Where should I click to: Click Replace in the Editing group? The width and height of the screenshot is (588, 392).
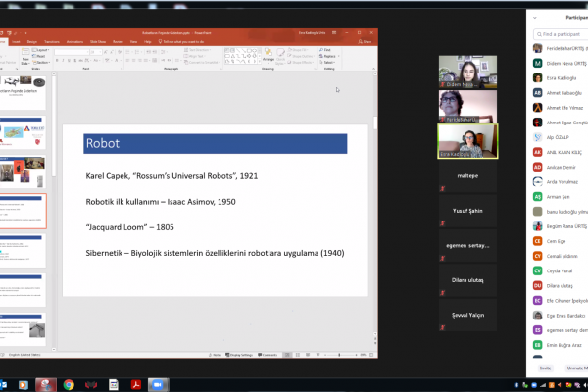pos(329,56)
